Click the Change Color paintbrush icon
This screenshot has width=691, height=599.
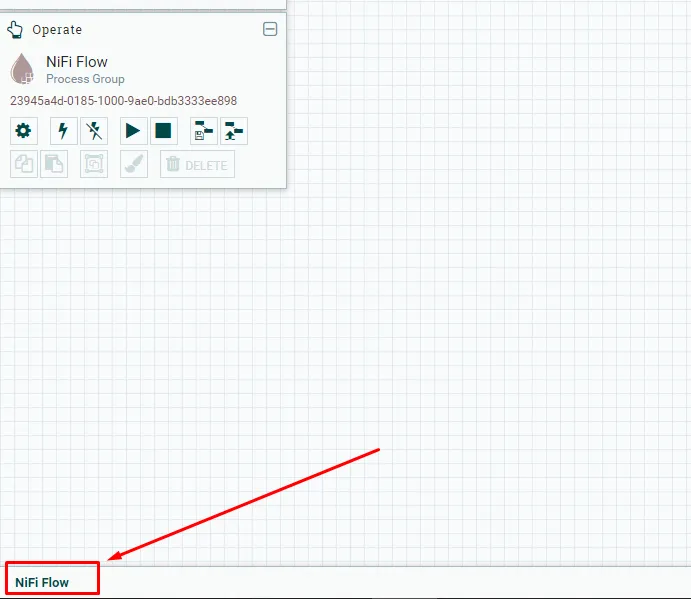pos(134,164)
